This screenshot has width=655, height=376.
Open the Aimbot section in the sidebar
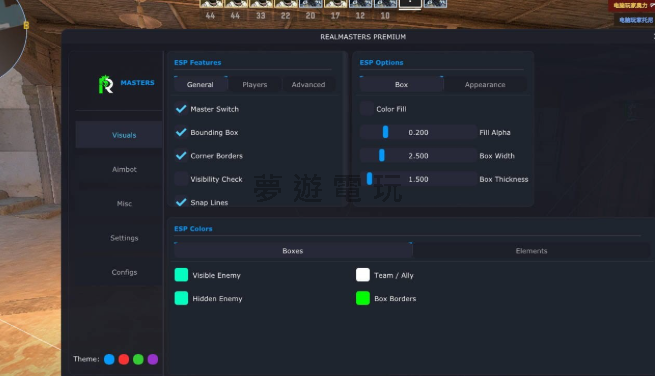coord(119,169)
